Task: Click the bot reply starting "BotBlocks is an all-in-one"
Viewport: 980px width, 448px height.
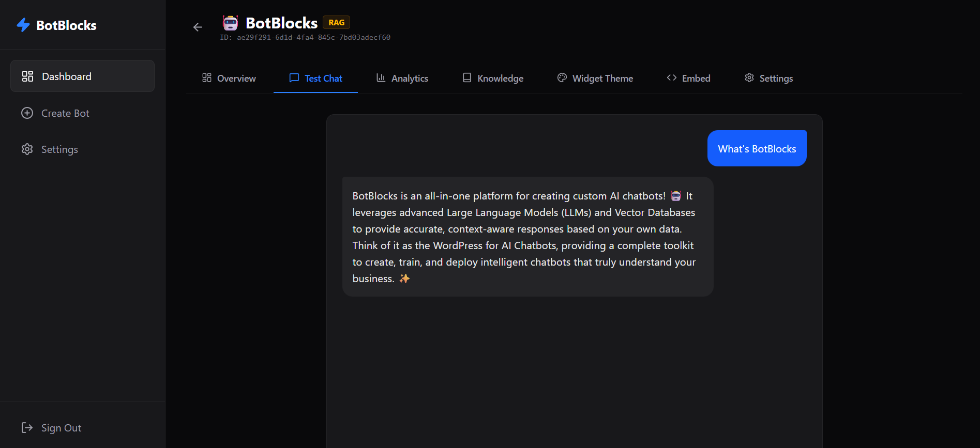Action: pos(528,237)
